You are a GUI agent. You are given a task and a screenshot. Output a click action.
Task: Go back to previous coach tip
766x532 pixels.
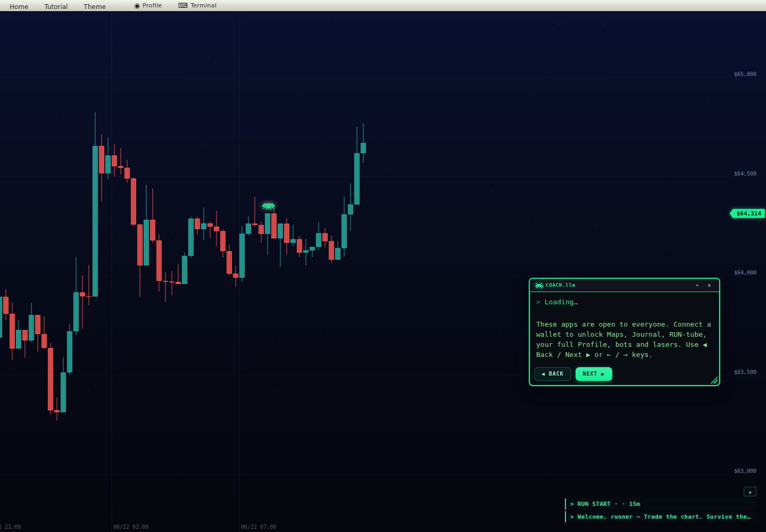(553, 374)
